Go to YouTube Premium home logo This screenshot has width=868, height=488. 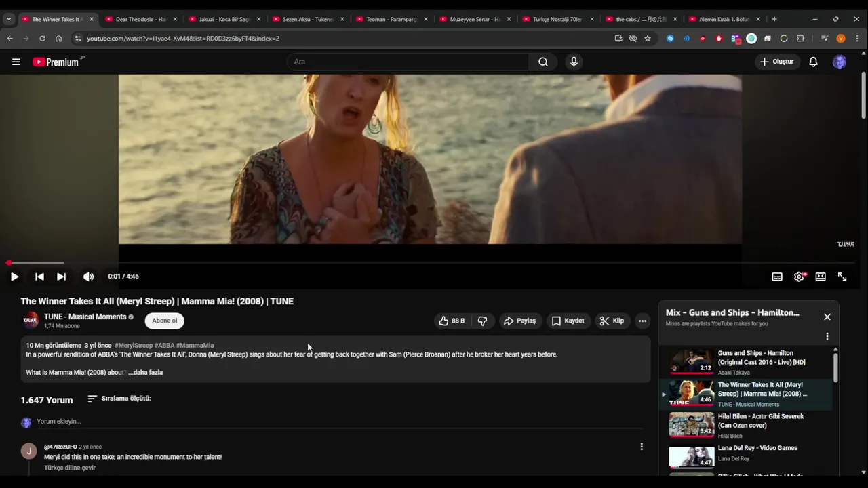pos(58,62)
